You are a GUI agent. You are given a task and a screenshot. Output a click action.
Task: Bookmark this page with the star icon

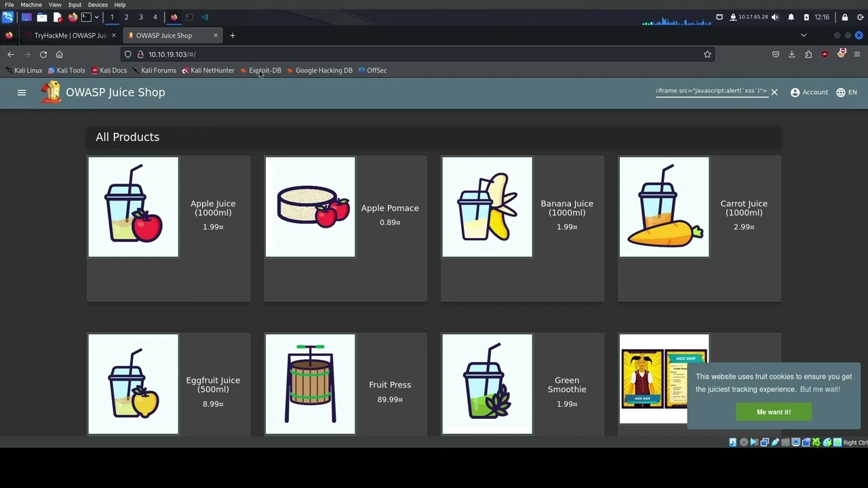[707, 54]
